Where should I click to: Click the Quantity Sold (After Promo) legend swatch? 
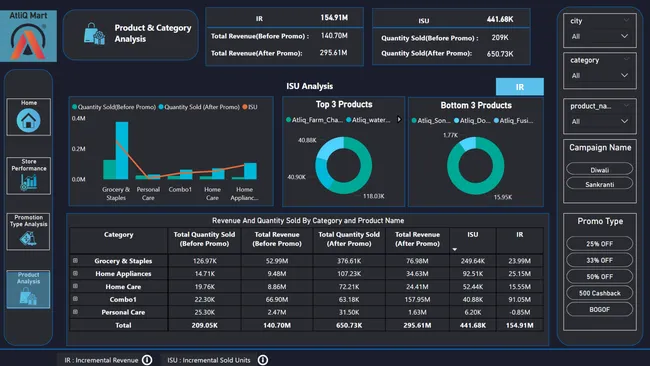161,107
